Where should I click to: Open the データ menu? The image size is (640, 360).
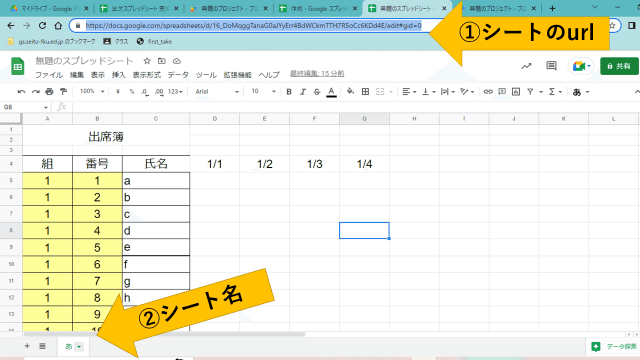pos(178,75)
